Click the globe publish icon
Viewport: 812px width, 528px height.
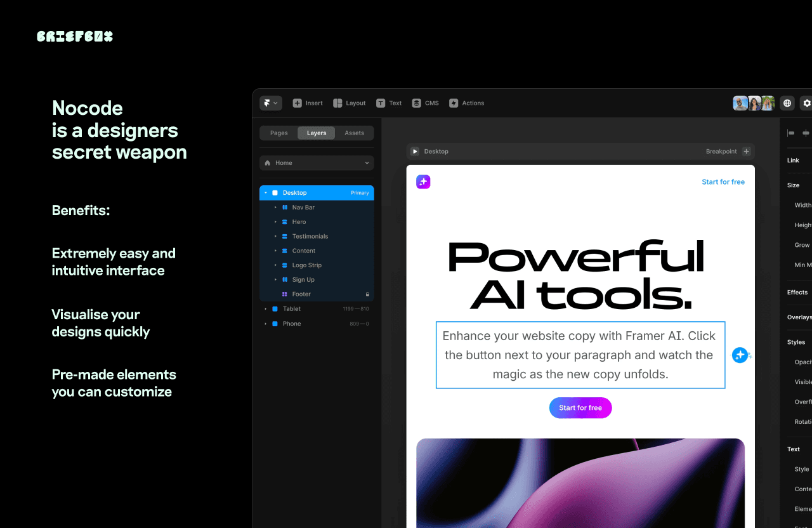tap(787, 103)
